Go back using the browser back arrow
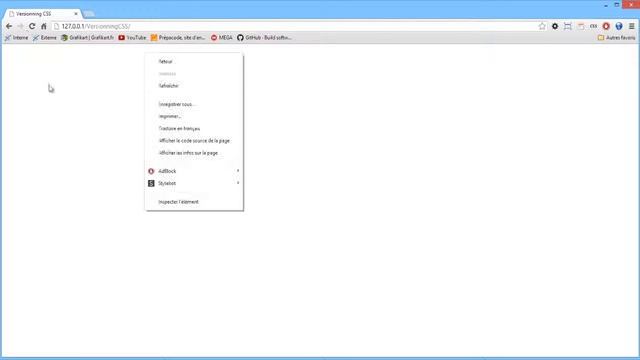The image size is (640, 360). [9, 26]
